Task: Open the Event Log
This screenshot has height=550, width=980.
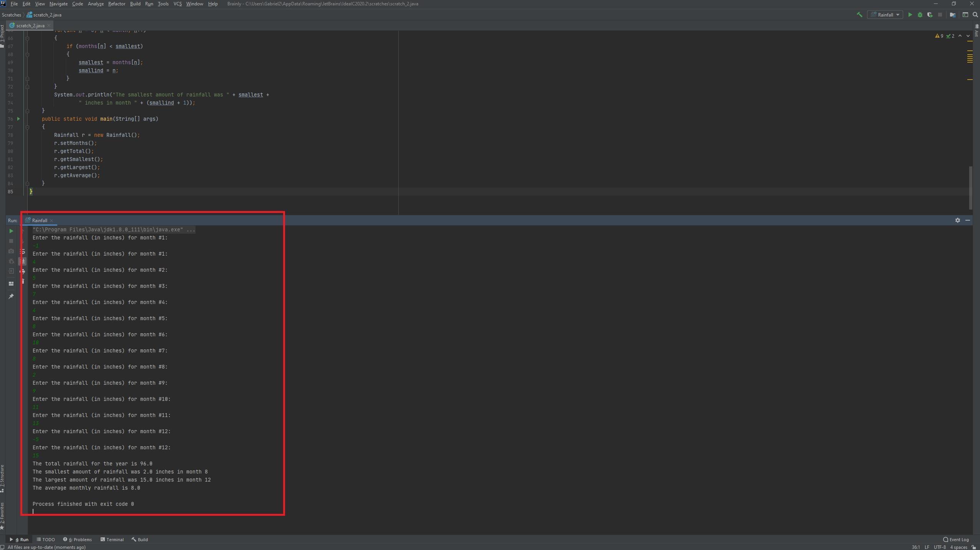Action: tap(956, 540)
